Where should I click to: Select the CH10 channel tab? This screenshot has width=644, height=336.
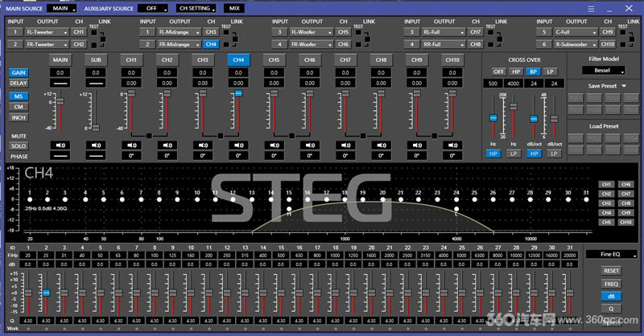tap(452, 60)
